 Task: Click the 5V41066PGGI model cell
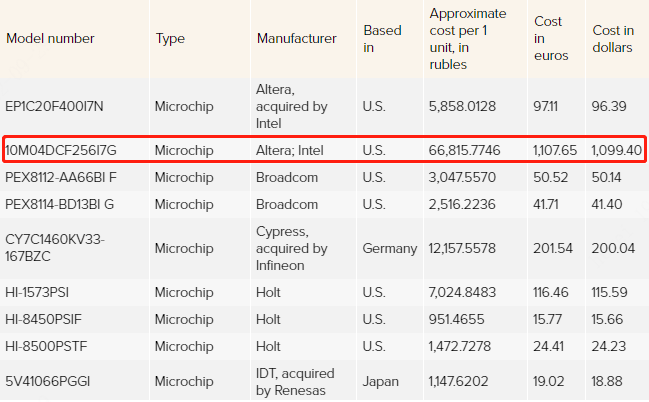pos(47,381)
